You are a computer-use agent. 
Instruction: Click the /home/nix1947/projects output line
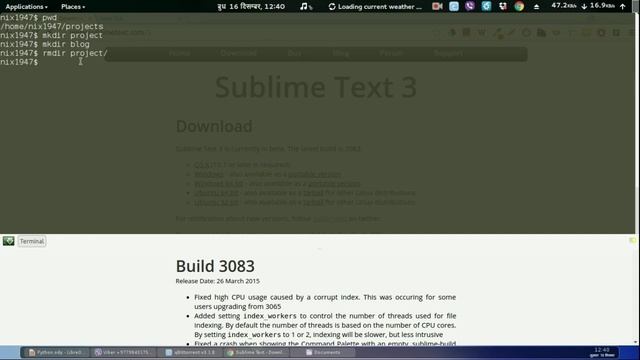[x=52, y=27]
